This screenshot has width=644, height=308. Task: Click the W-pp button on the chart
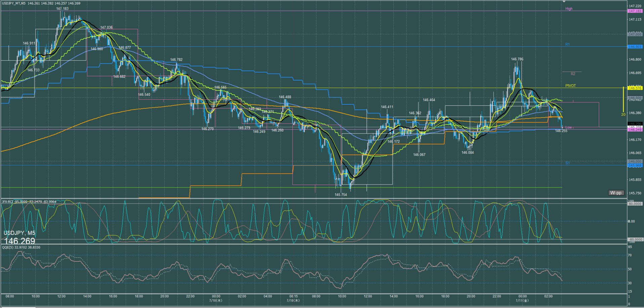point(616,193)
